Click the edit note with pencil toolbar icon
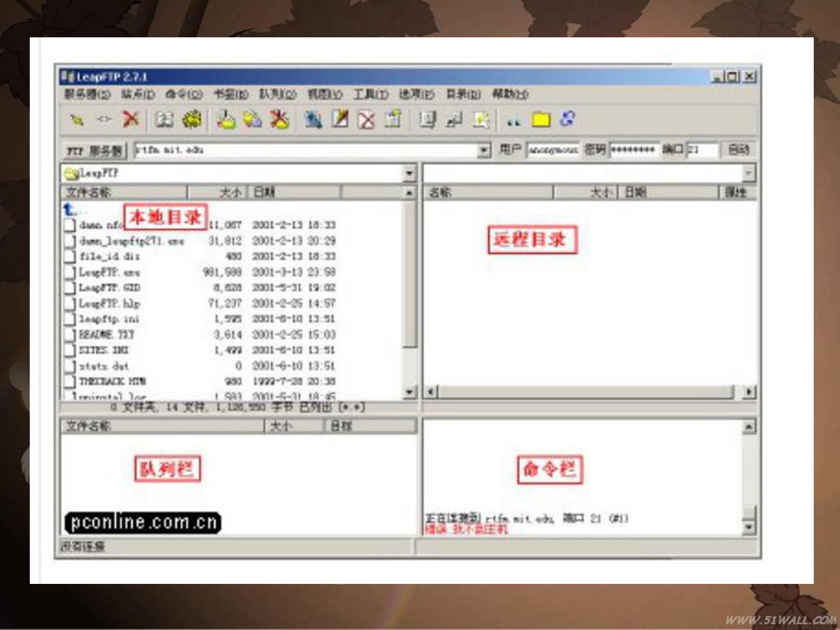Viewport: 840px width, 630px height. [340, 119]
